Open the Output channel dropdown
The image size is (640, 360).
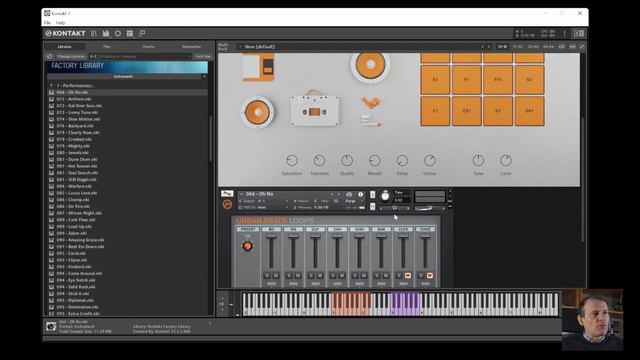coord(263,201)
